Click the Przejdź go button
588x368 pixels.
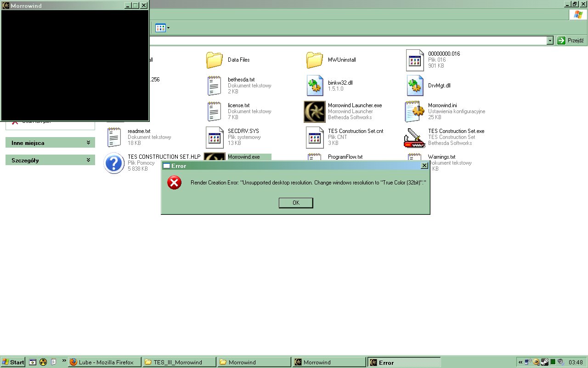click(x=571, y=40)
